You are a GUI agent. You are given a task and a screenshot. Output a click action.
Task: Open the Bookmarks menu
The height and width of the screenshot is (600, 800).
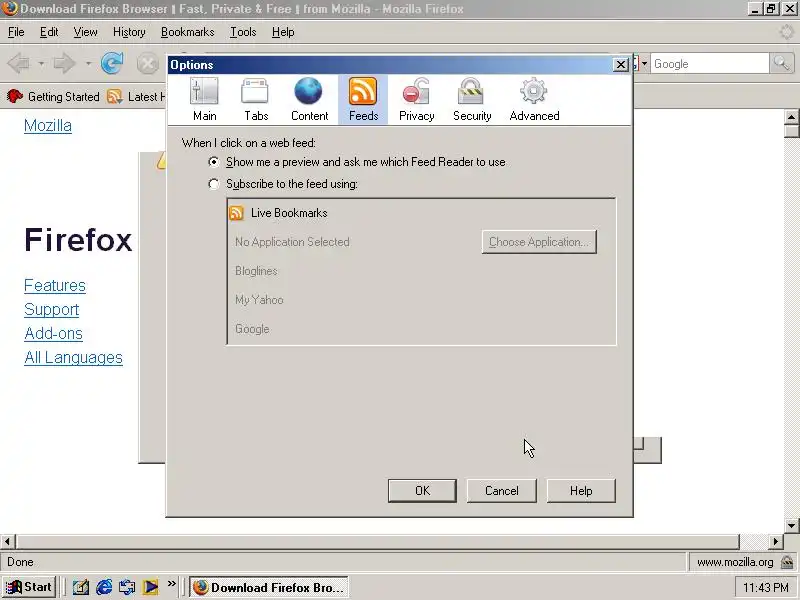click(188, 32)
